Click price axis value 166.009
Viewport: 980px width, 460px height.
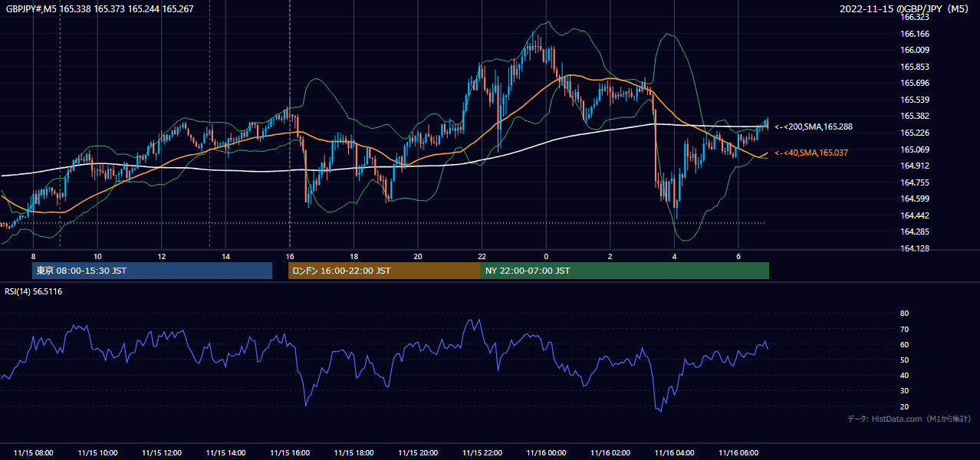915,50
